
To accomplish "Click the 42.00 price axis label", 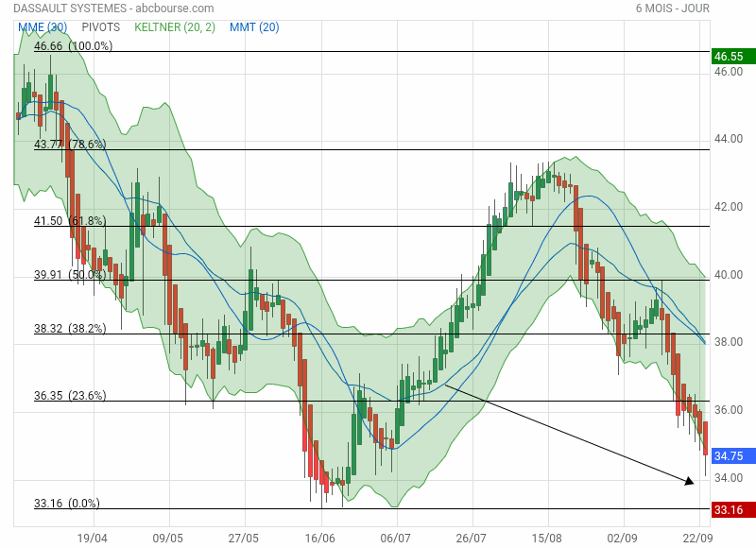I will (x=729, y=207).
